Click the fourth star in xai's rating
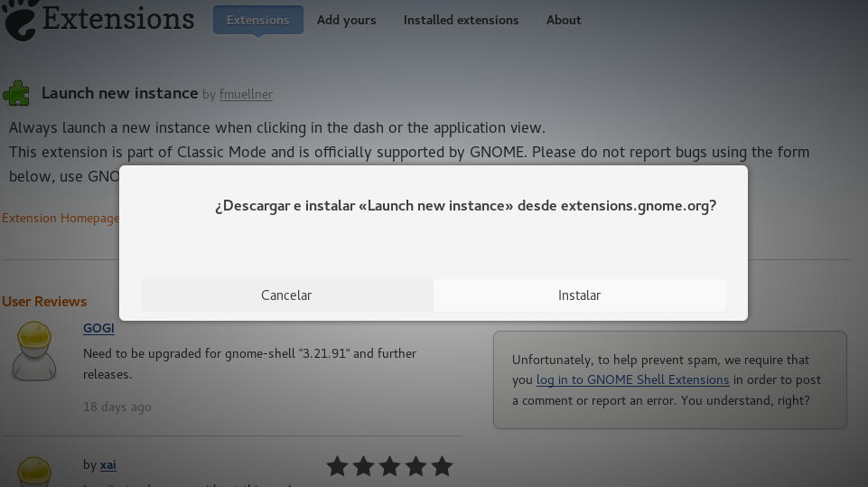The width and height of the screenshot is (868, 487). pos(415,466)
